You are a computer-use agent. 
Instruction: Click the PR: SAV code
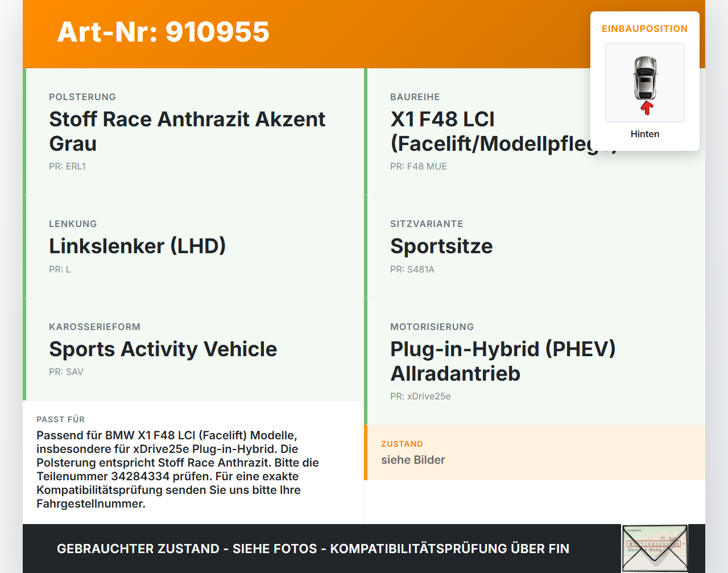click(66, 372)
